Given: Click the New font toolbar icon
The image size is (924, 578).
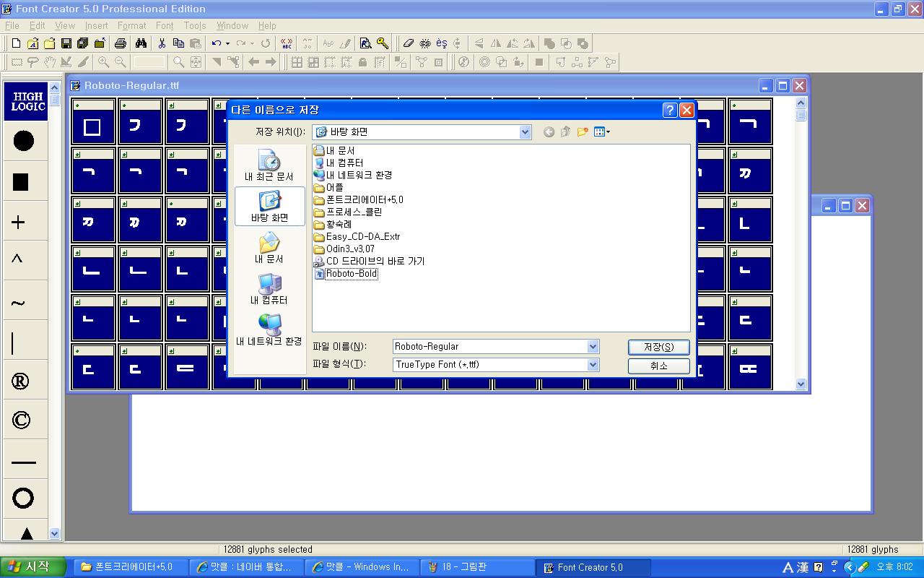Looking at the screenshot, I should tap(16, 43).
